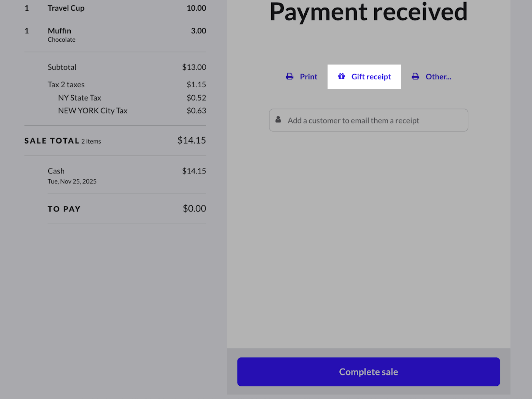This screenshot has width=532, height=399.
Task: Click the printer icon next to Other...
Action: (x=415, y=77)
